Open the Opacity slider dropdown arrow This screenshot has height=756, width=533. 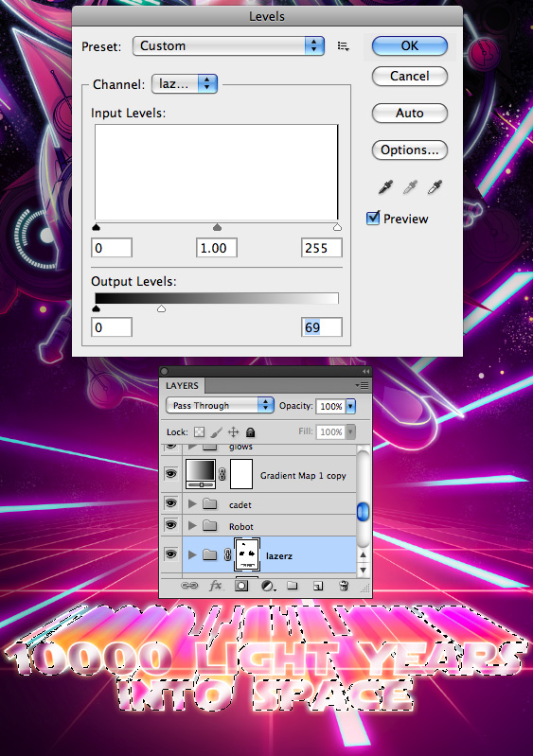point(350,406)
